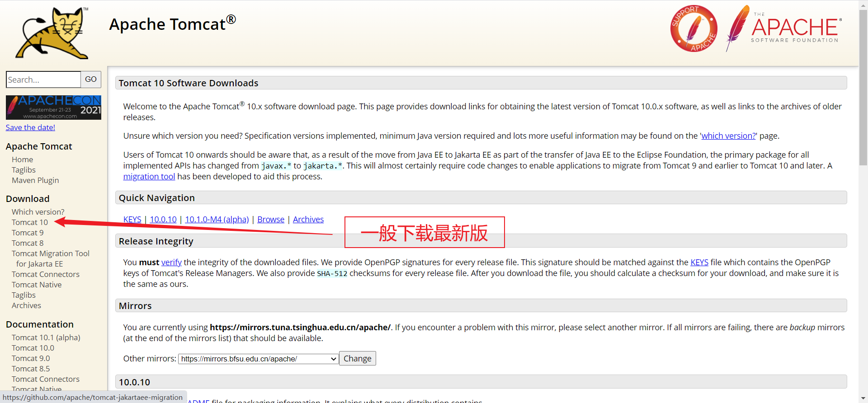Click the Release Integrity heading
The image size is (868, 403).
point(156,241)
